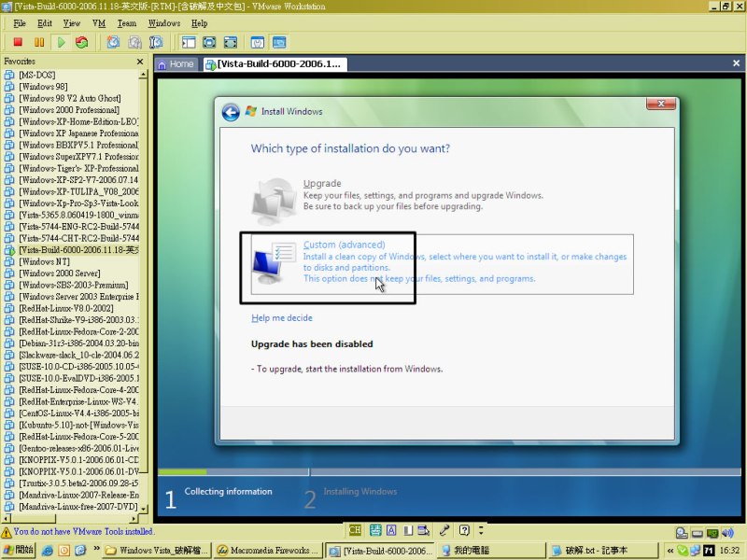Image resolution: width=747 pixels, height=560 pixels.
Task: Switch to Macromedia Fireworks taskbar button
Action: pyautogui.click(x=269, y=551)
